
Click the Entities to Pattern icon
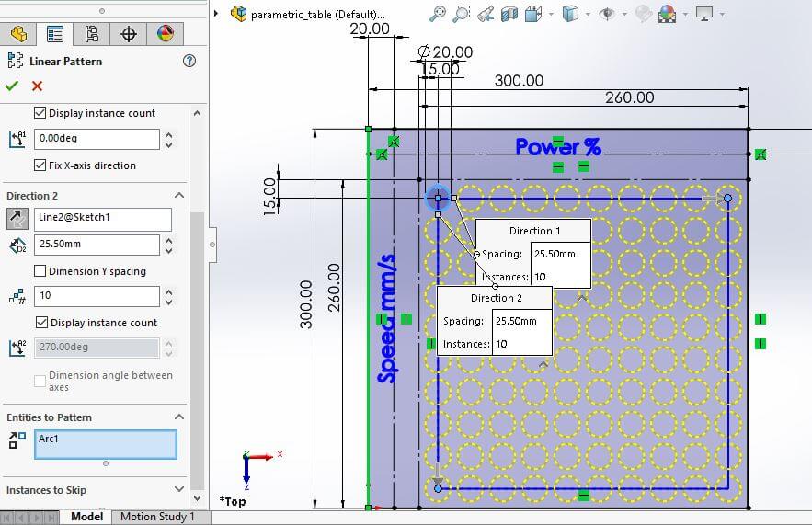[x=17, y=440]
